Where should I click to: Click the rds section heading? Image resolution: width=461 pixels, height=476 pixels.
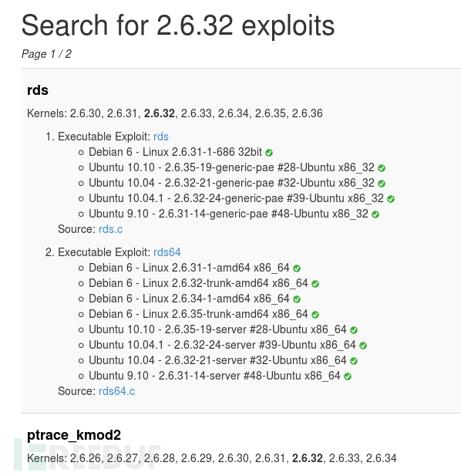tap(38, 90)
